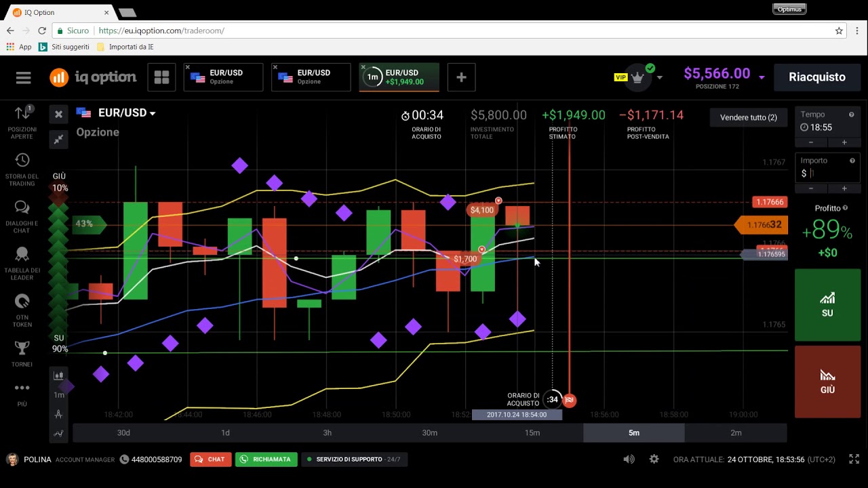868x488 pixels.
Task: Open drawing tools compass icon
Action: pyautogui.click(x=59, y=414)
